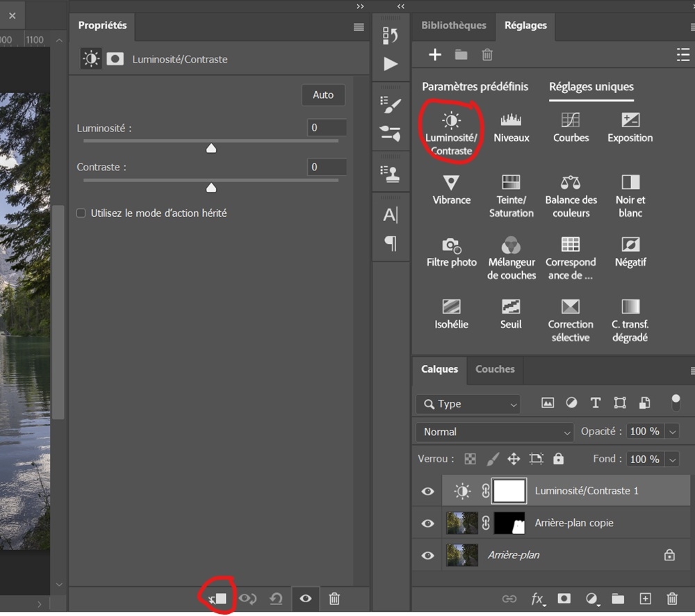This screenshot has height=616, width=695.
Task: Collapse the Propriétés panel with double arrows
Action: [x=360, y=6]
